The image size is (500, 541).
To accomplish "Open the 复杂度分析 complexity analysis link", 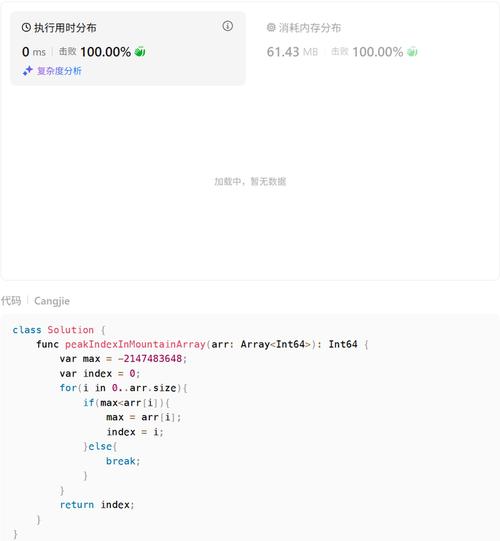I will [59, 71].
